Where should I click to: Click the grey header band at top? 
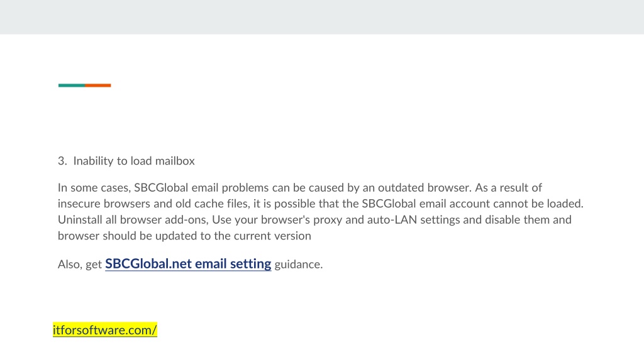pyautogui.click(x=322, y=17)
